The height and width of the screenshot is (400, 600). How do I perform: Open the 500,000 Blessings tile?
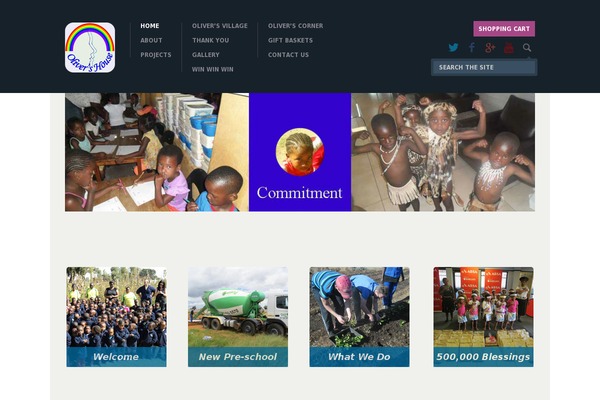coord(483,317)
